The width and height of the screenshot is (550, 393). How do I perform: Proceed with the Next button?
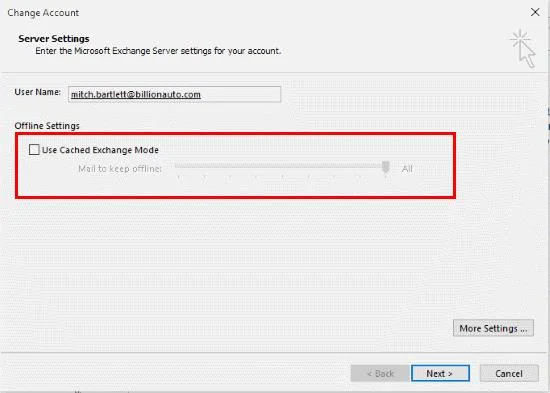coord(440,373)
